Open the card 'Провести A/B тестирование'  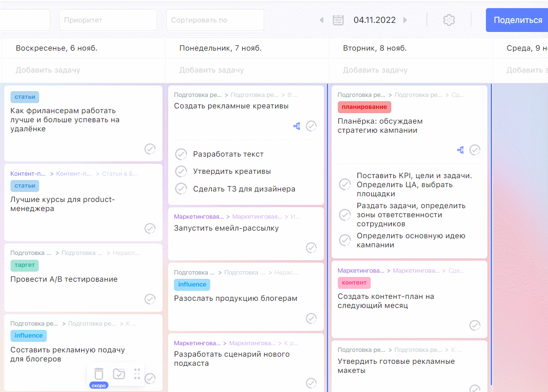click(64, 279)
